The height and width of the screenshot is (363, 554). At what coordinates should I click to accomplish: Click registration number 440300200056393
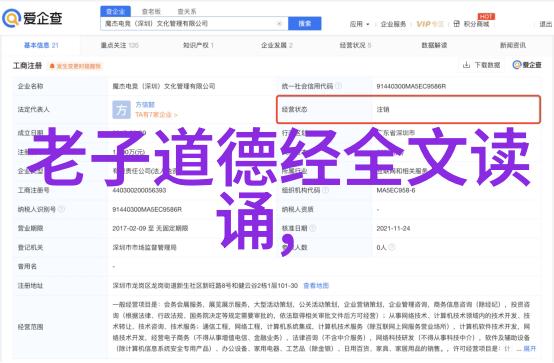click(139, 190)
